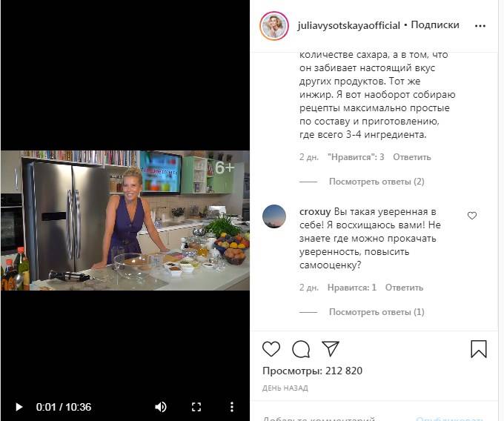Image resolution: width=504 pixels, height=421 pixels.
Task: Open post options three-dot menu
Action: pyautogui.click(x=480, y=26)
